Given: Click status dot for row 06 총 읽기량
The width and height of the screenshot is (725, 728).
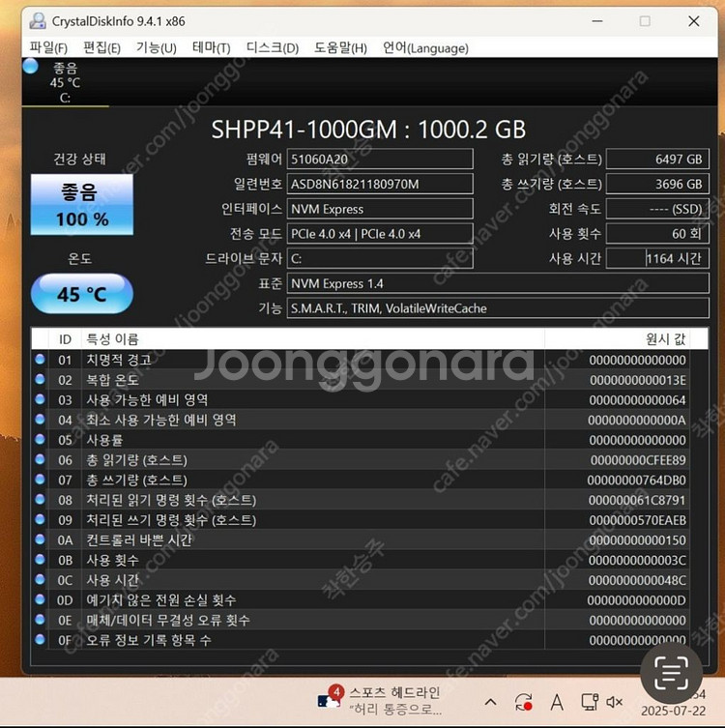Looking at the screenshot, I should 40,459.
